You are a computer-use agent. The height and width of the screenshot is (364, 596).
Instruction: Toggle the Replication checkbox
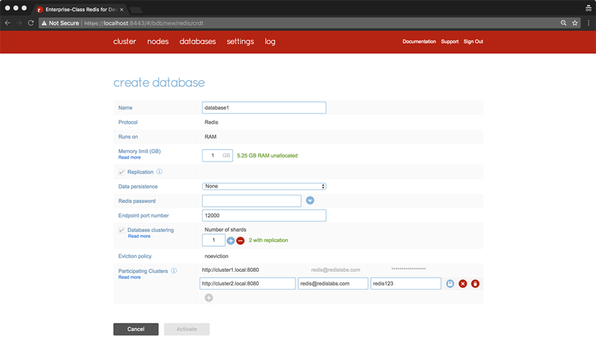tap(121, 172)
